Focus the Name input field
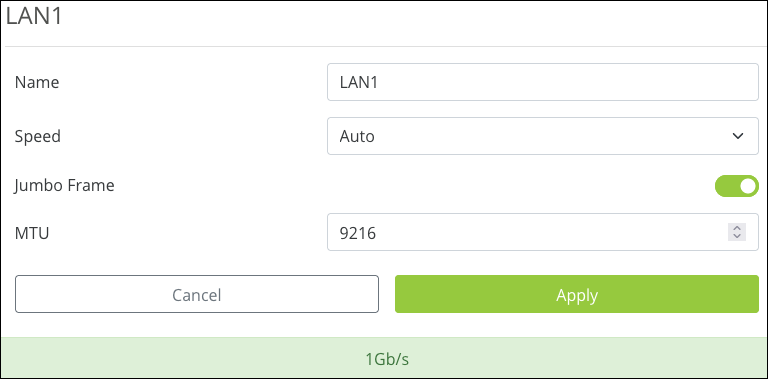Screen dimensions: 768x379 tap(543, 82)
